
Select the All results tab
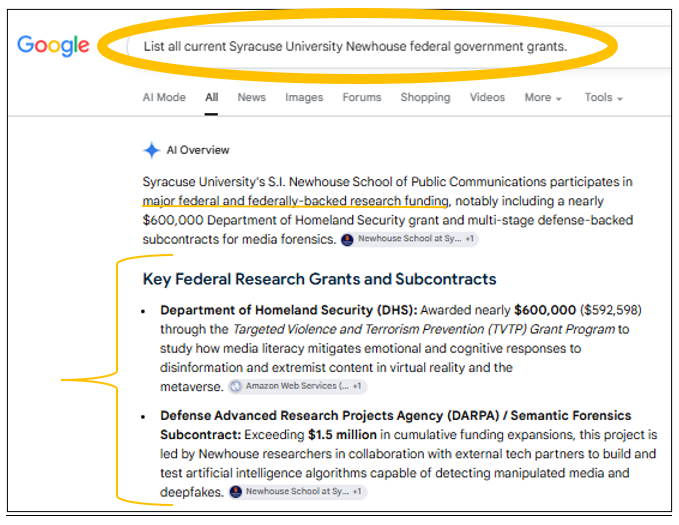[x=211, y=97]
